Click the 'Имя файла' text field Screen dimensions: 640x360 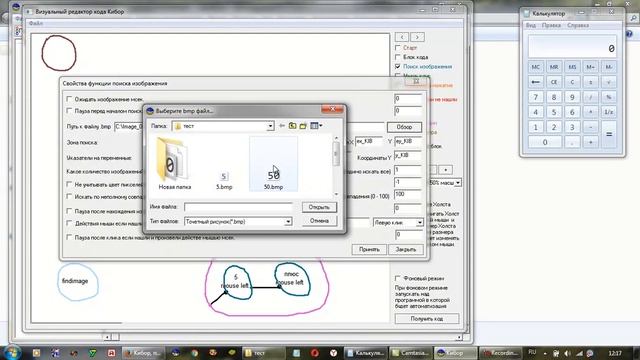click(x=238, y=207)
